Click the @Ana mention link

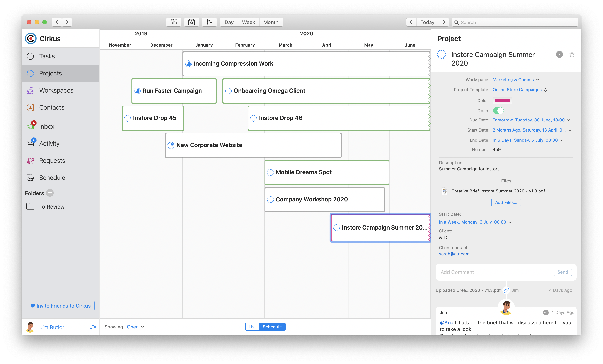tap(446, 323)
